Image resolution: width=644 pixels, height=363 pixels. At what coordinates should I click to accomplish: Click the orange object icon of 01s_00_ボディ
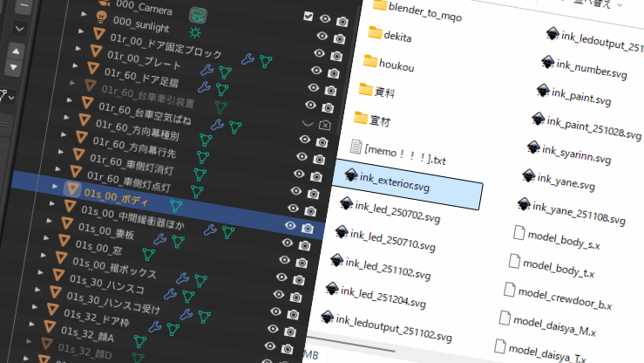click(74, 189)
